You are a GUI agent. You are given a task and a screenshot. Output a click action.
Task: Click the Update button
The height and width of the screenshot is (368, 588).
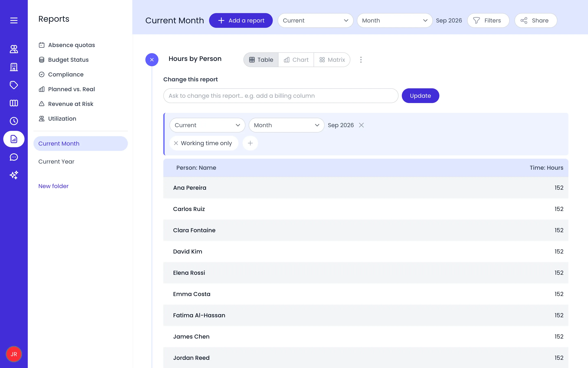[x=420, y=96]
